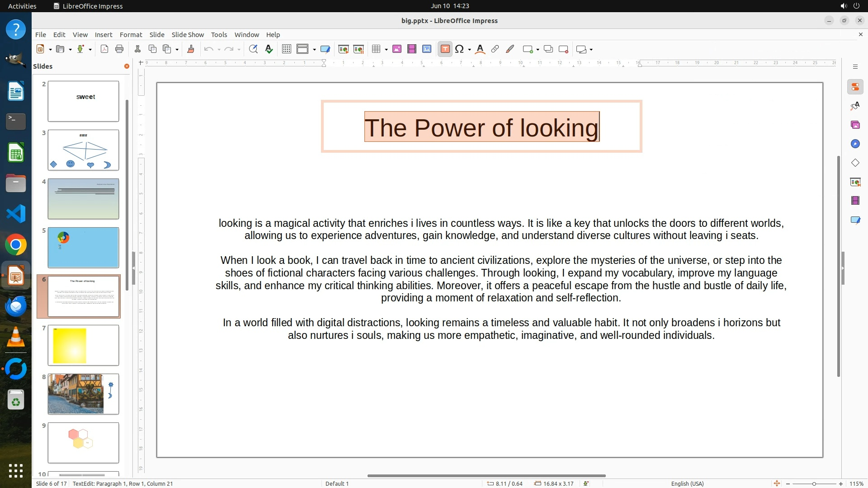Open the Format menu
Image resolution: width=868 pixels, height=488 pixels.
(x=131, y=34)
